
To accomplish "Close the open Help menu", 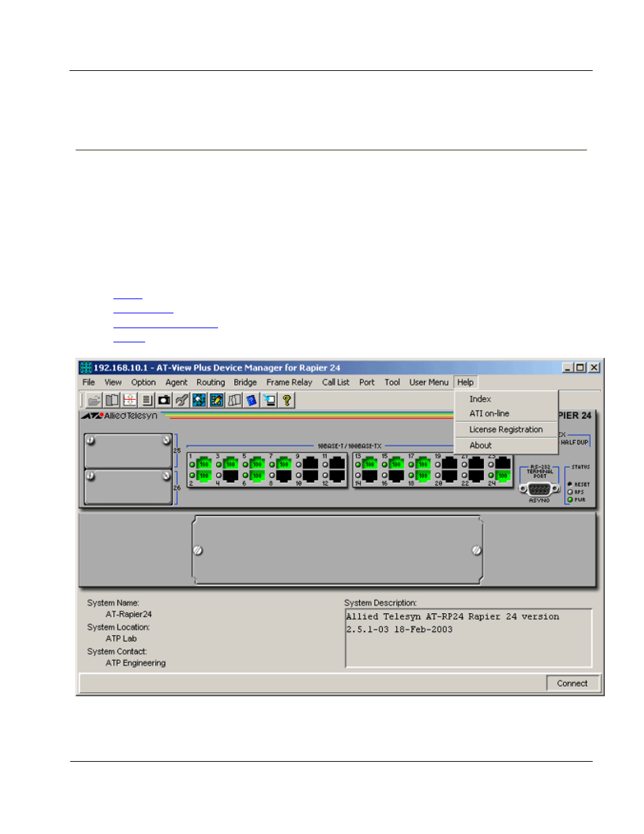I will (x=466, y=382).
